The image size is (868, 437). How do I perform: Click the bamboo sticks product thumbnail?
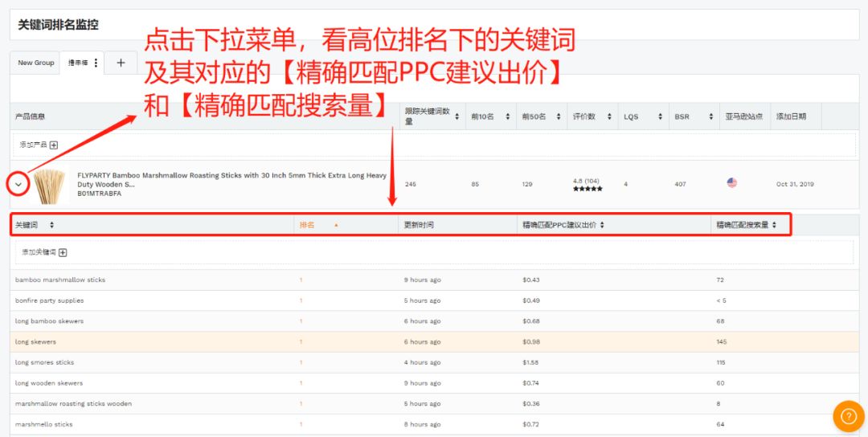tap(50, 184)
